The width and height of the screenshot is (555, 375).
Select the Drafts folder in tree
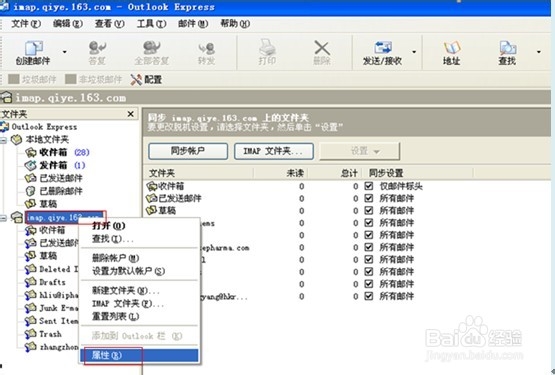click(x=45, y=282)
